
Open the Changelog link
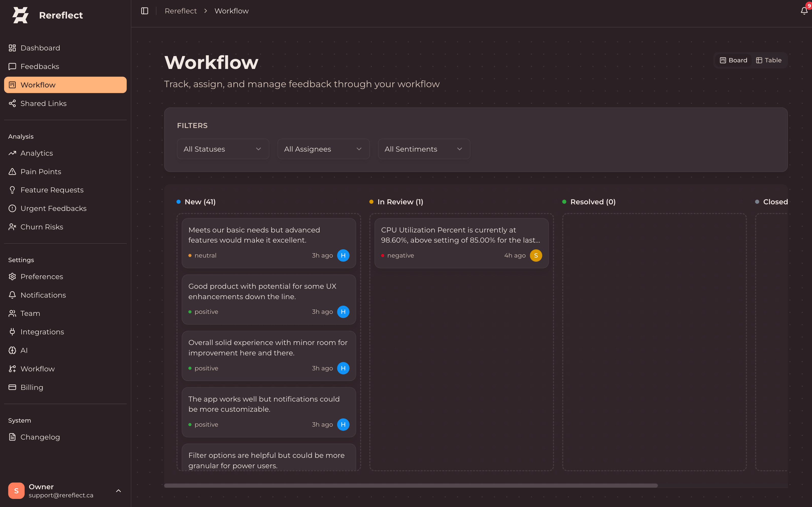(40, 437)
